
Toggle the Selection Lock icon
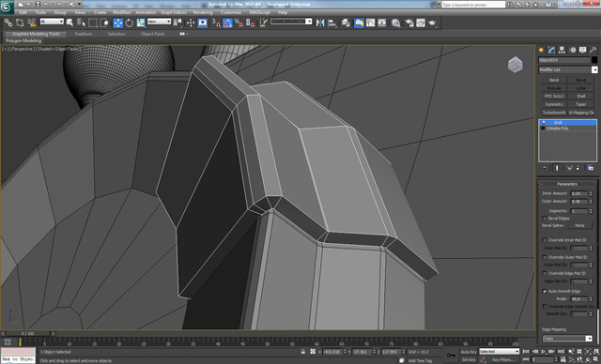[303, 352]
